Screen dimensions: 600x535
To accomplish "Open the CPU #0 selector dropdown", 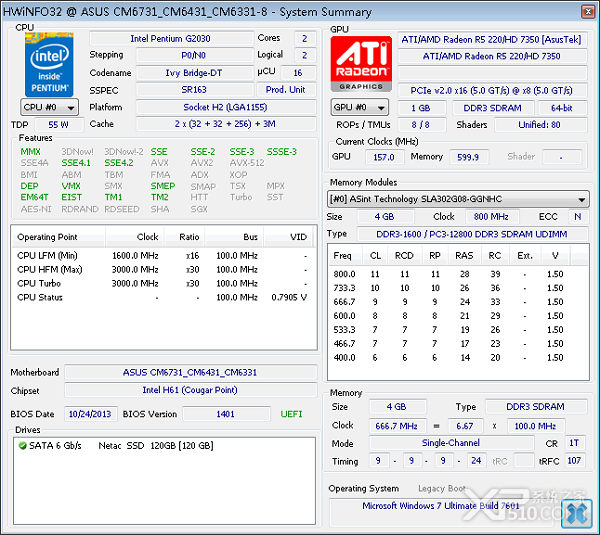I will (49, 107).
